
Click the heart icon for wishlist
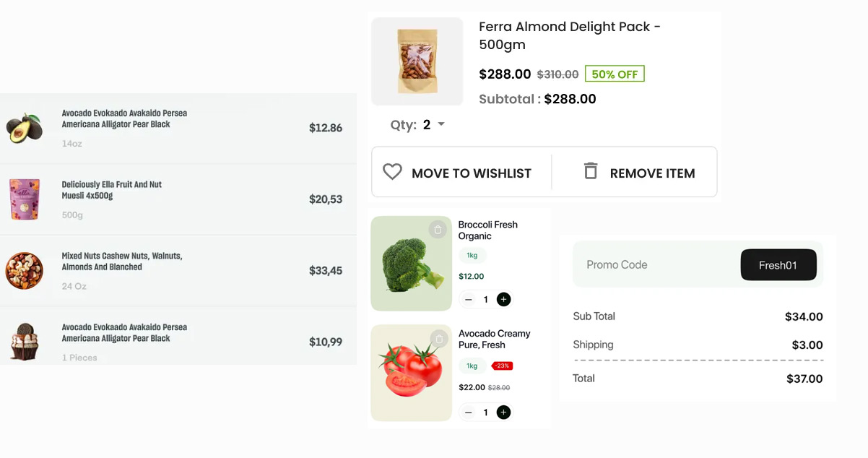click(392, 172)
